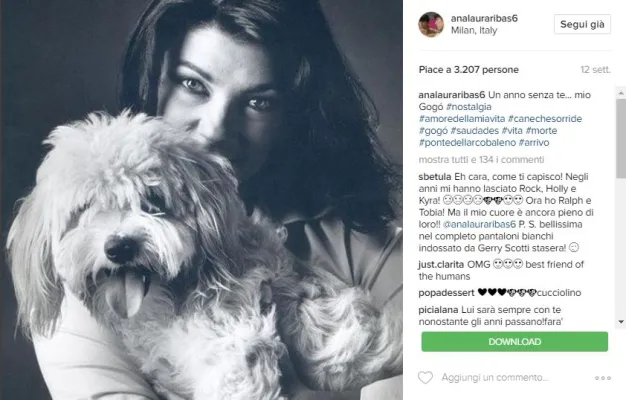The height and width of the screenshot is (400, 626).
Task: Open the three-dots more options menu
Action: pyautogui.click(x=602, y=378)
